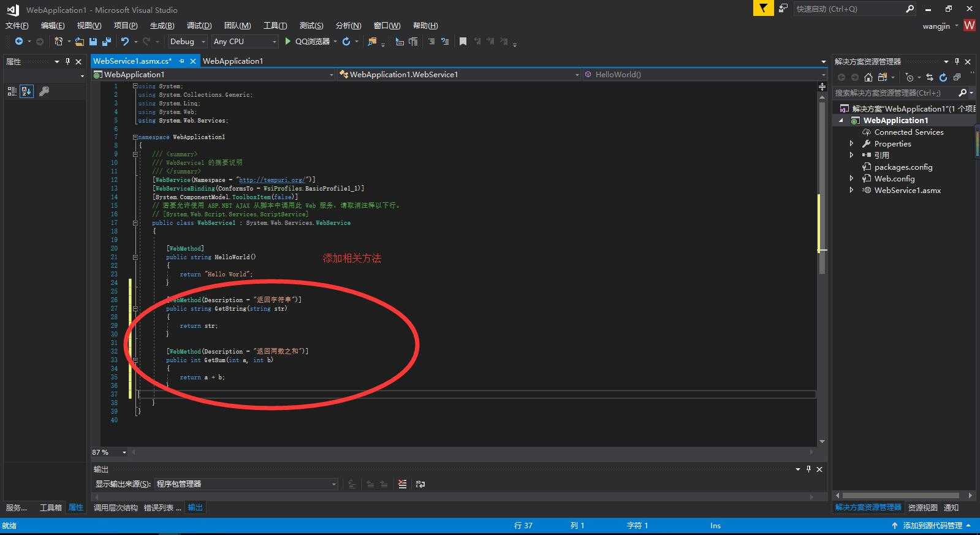This screenshot has height=535, width=980.
Task: Click the split editor icon above scrollbar
Action: [822, 87]
